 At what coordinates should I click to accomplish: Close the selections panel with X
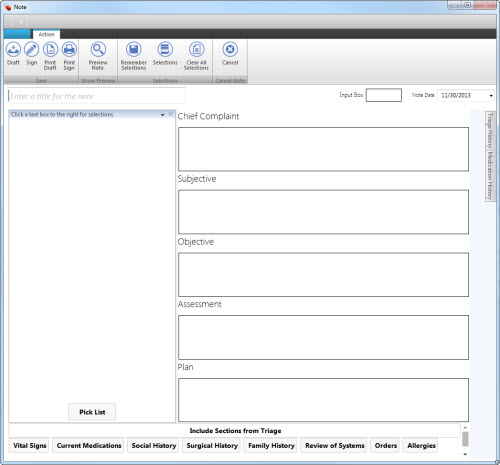tap(170, 114)
